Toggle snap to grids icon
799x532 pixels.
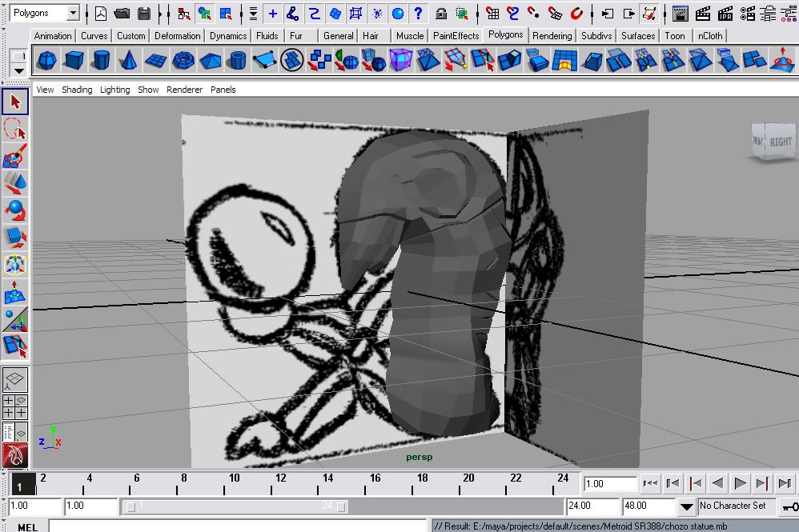pos(493,14)
